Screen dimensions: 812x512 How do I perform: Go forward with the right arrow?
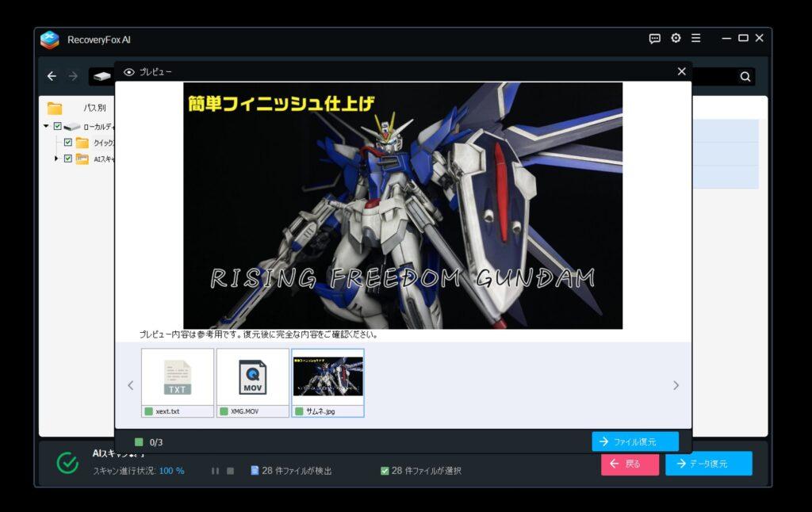pos(73,76)
